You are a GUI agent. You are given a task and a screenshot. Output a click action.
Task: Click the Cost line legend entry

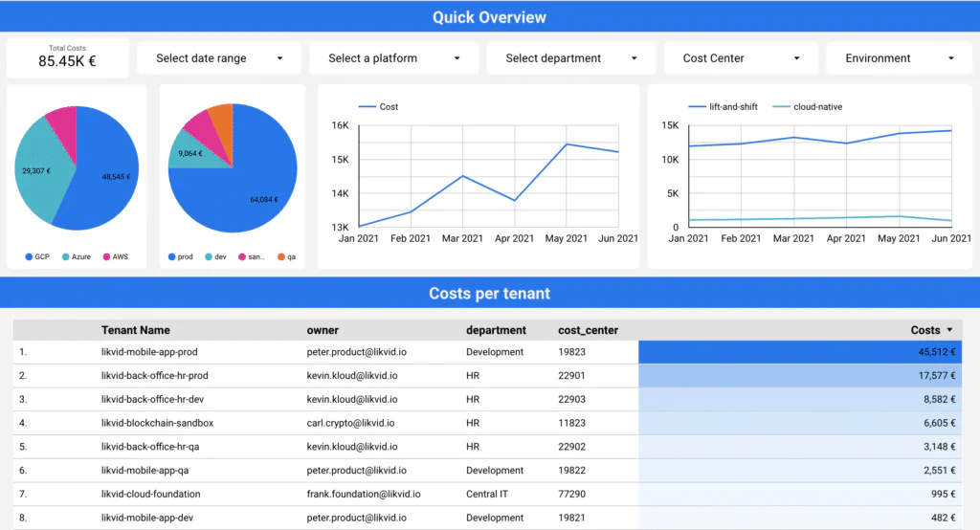point(378,107)
